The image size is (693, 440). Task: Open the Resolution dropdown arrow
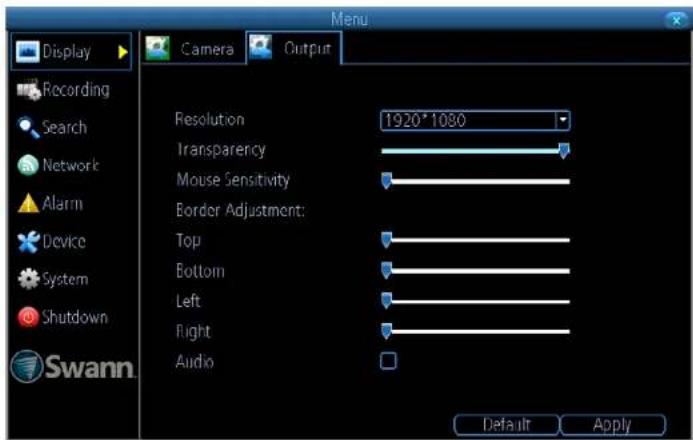(563, 120)
